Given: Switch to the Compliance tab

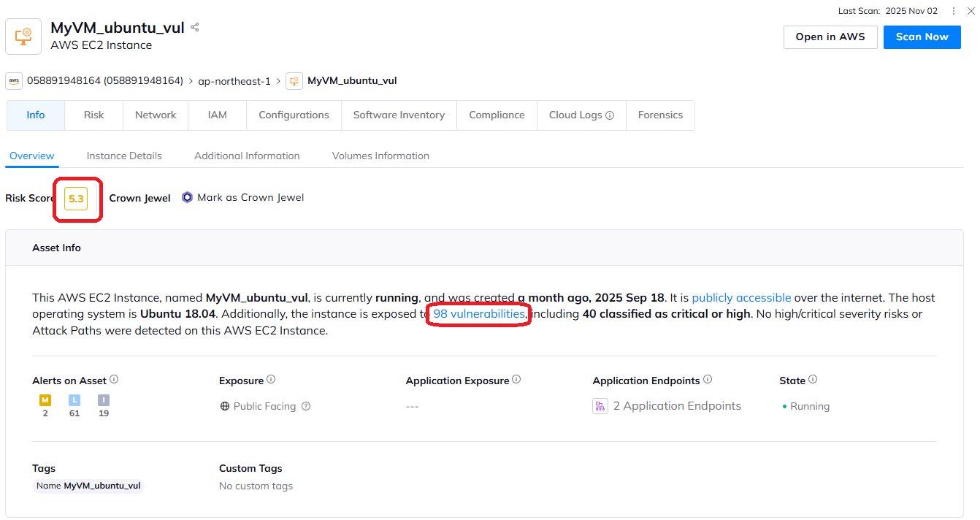Looking at the screenshot, I should (497, 115).
